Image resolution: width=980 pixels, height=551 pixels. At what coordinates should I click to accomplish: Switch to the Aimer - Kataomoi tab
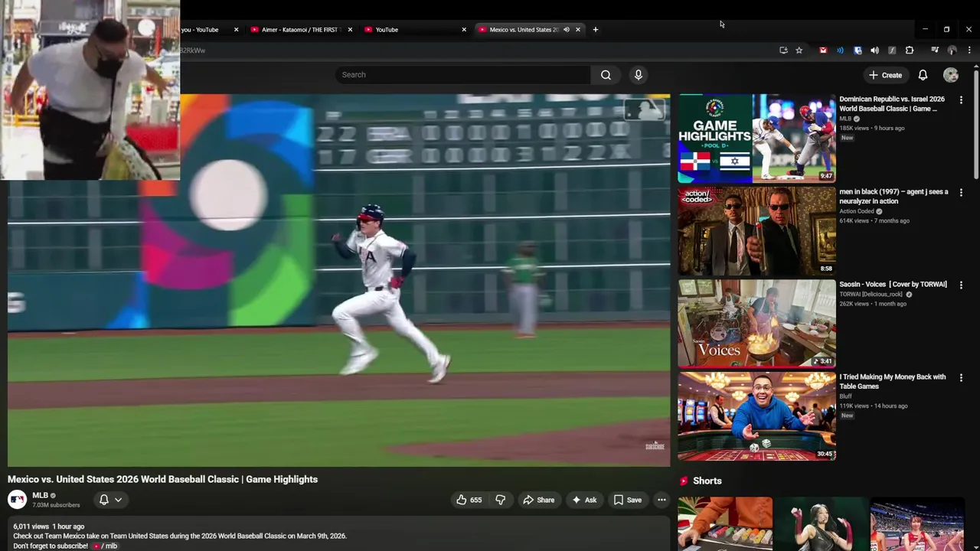click(x=297, y=30)
